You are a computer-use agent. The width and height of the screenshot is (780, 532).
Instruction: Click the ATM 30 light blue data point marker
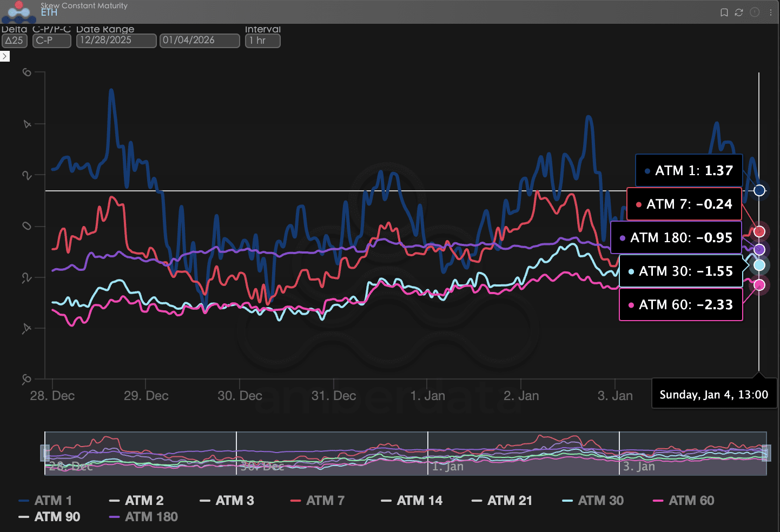click(x=759, y=265)
